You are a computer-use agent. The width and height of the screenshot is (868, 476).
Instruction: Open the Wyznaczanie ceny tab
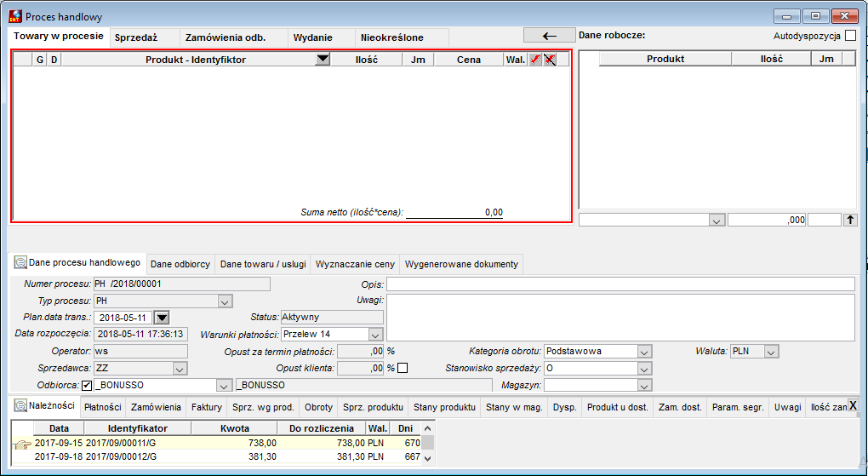click(355, 264)
